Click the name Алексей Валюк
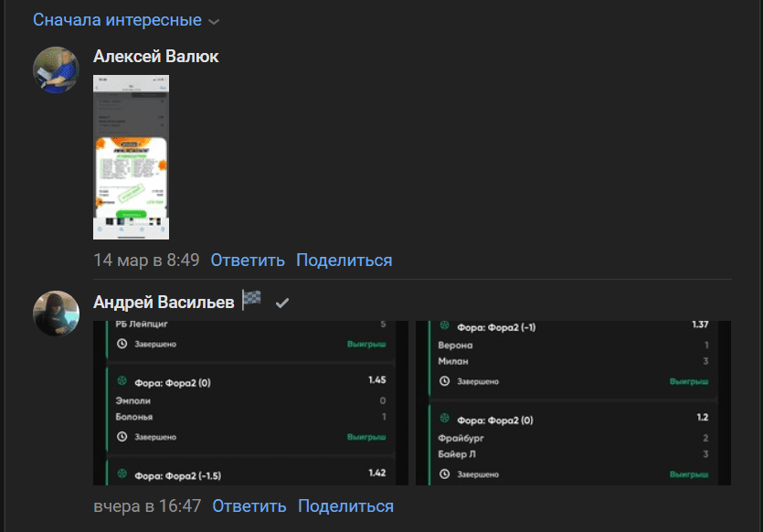Viewport: 763px width, 532px height. click(156, 56)
